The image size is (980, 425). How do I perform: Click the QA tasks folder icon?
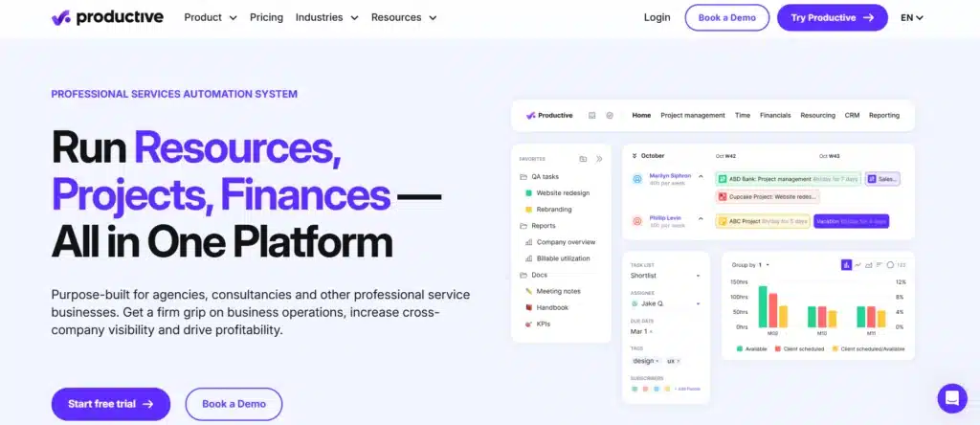523,177
